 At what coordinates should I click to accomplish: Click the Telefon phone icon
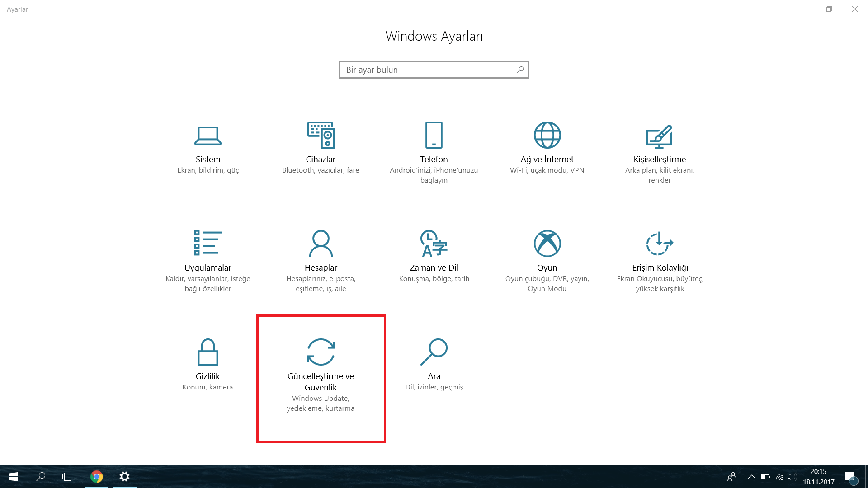pos(434,135)
